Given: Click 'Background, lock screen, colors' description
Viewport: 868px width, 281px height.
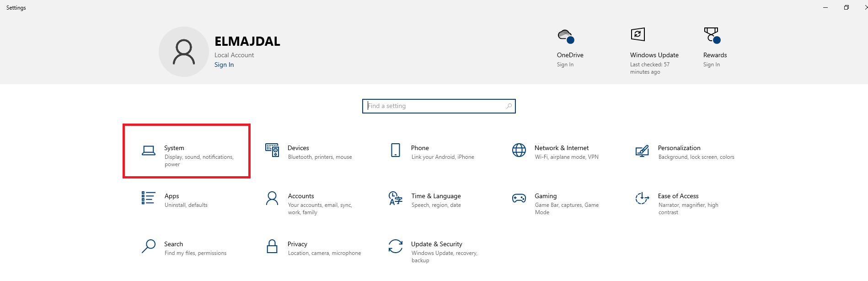Looking at the screenshot, I should pyautogui.click(x=696, y=157).
